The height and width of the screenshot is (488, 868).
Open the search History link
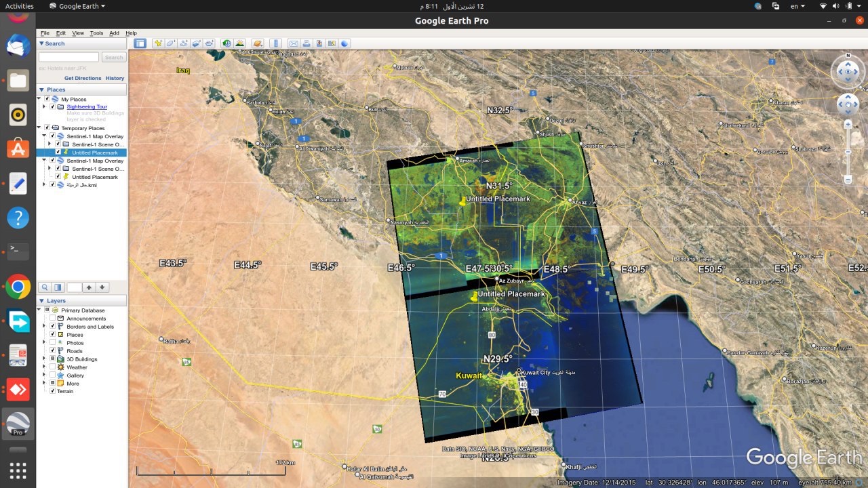(x=115, y=78)
